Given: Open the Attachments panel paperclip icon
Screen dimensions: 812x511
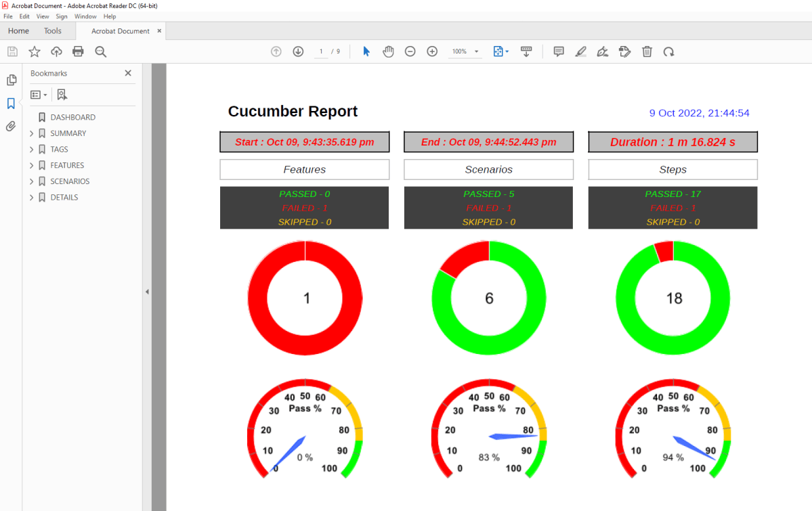Looking at the screenshot, I should click(11, 127).
